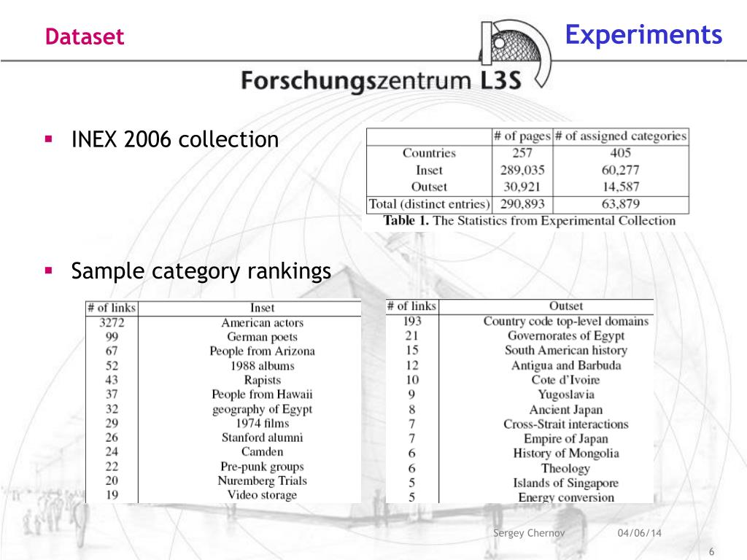Select the 'Sample category rankings' bullet text

201,271
